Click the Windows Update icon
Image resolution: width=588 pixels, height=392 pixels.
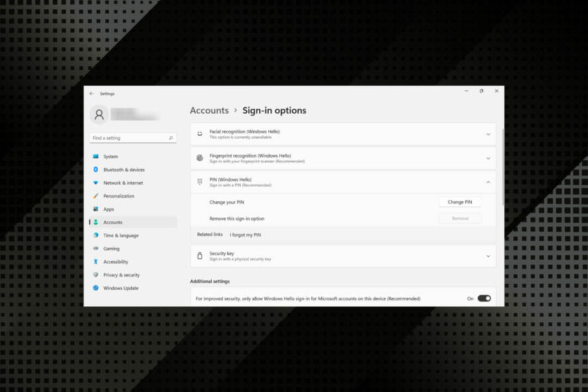click(x=96, y=288)
